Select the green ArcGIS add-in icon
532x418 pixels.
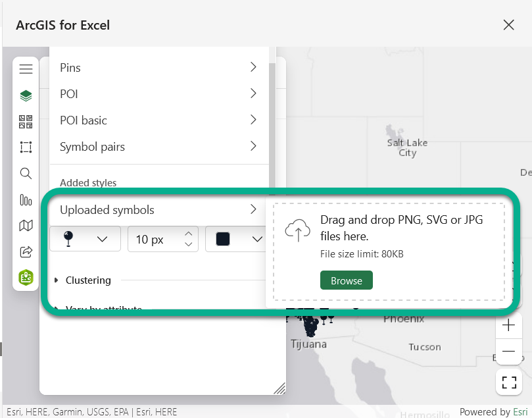26,278
